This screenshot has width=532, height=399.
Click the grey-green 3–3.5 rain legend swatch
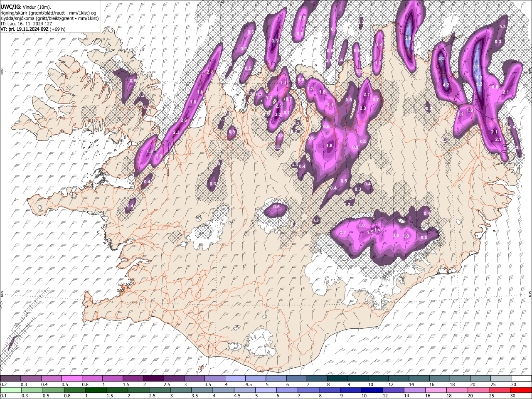(181, 390)
